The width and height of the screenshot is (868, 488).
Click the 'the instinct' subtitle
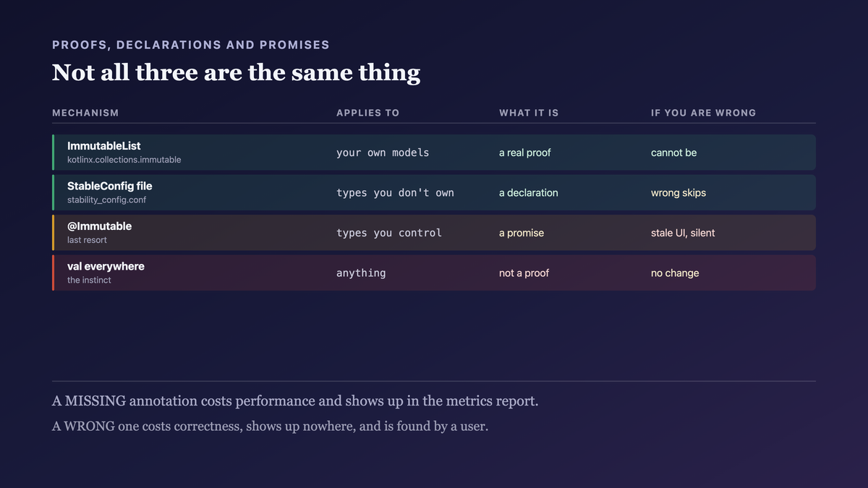pyautogui.click(x=89, y=280)
